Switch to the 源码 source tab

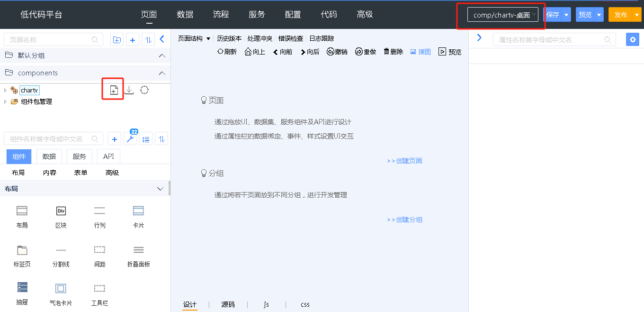point(228,304)
